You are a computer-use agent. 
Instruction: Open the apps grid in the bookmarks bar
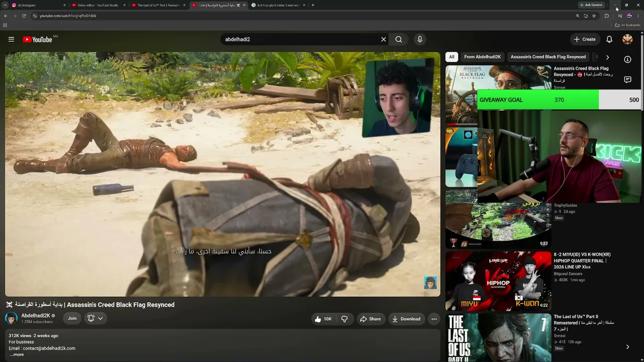[x=5, y=25]
